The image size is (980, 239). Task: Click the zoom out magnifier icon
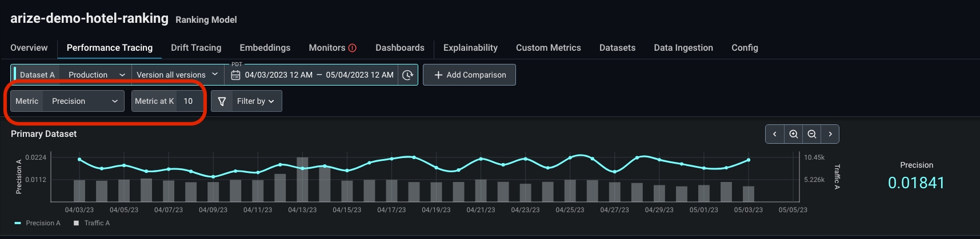tap(811, 134)
